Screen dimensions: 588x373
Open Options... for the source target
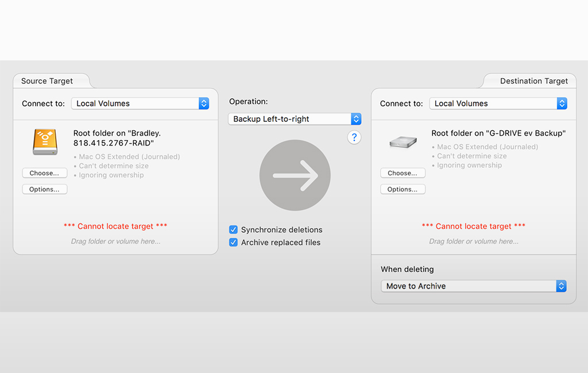click(x=45, y=189)
